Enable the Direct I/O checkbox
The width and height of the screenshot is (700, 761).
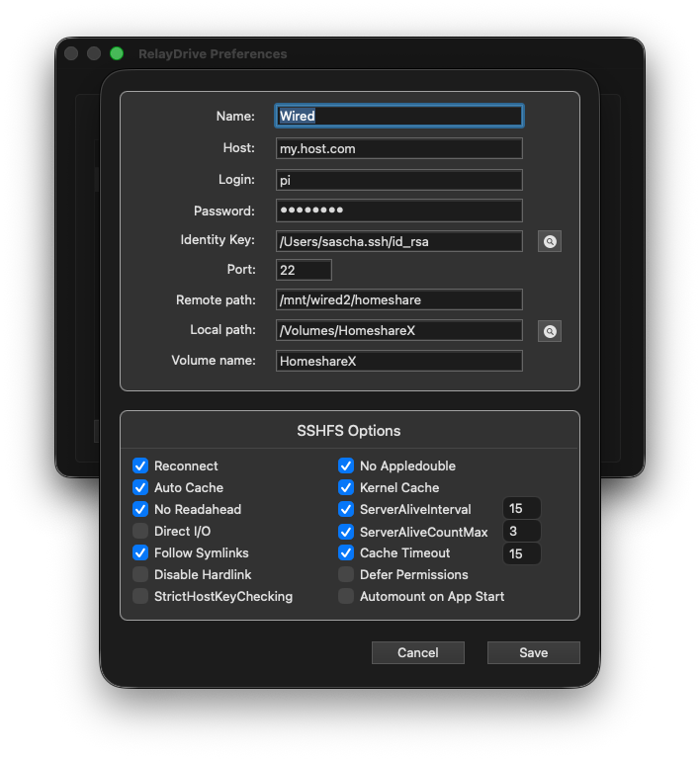140,531
